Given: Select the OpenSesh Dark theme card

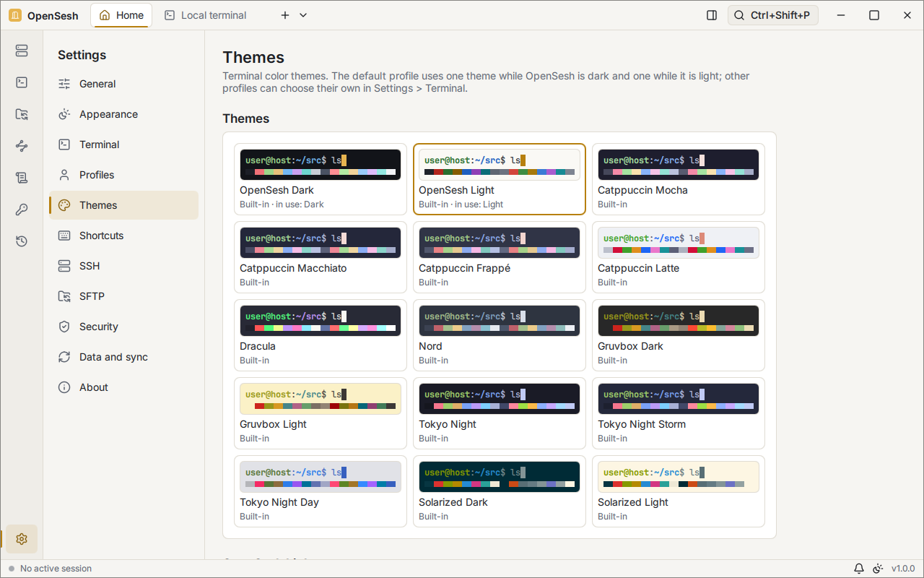Looking at the screenshot, I should [321, 179].
